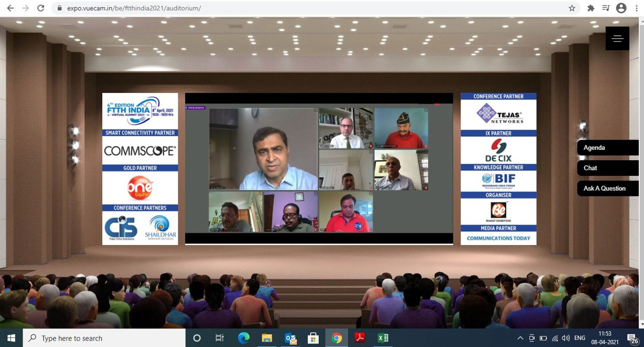Launch Microsoft Edge from the taskbar
Image resolution: width=644 pixels, height=347 pixels.
[243, 338]
